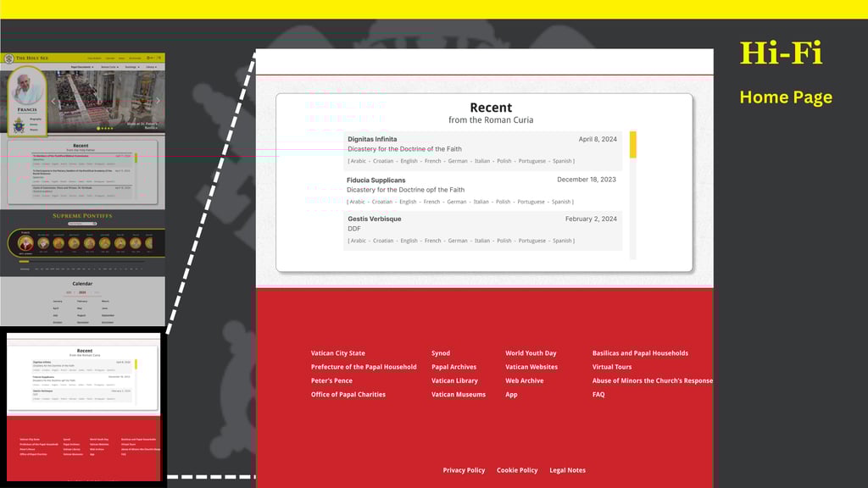Click the papal coat of arms icon
The image size is (868, 488).
click(19, 125)
